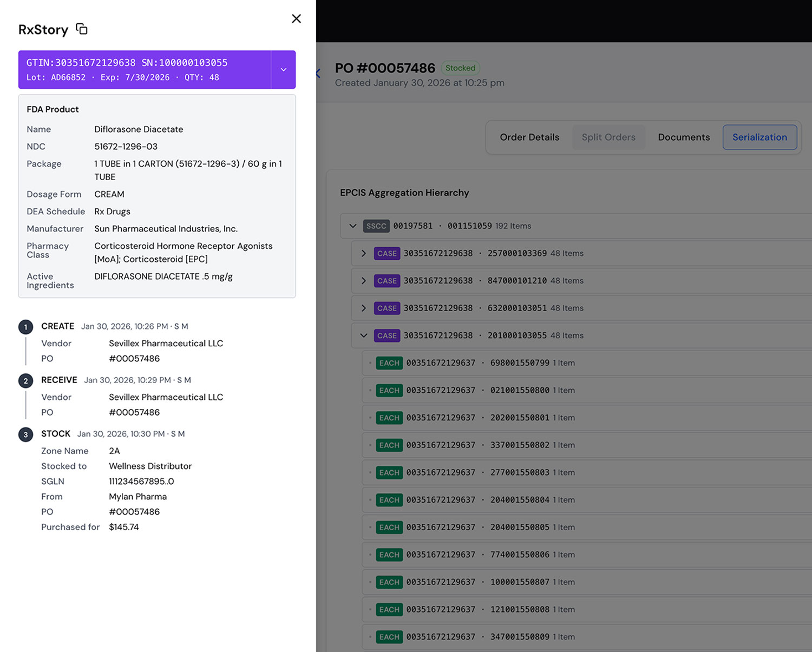Click the numbered circle for STOCK step
The image size is (812, 652).
click(25, 434)
